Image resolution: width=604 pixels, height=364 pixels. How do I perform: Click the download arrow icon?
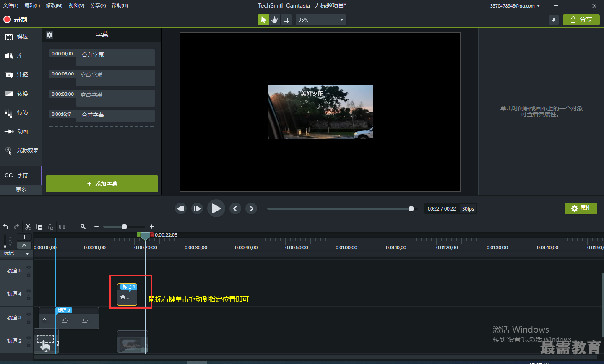[554, 20]
